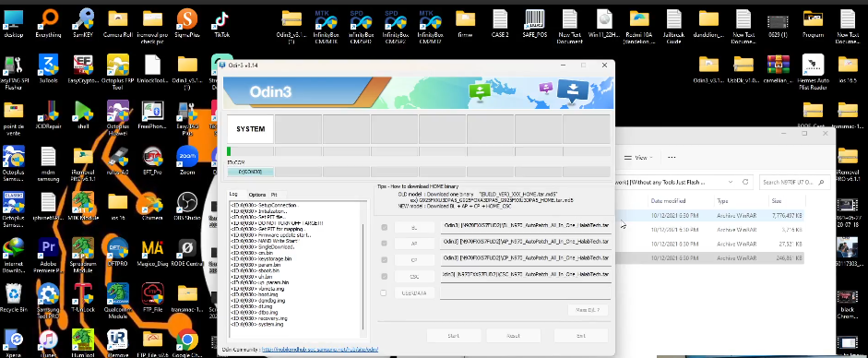Open the Odin Community link
Screen dimensions: 868x358
point(319,350)
